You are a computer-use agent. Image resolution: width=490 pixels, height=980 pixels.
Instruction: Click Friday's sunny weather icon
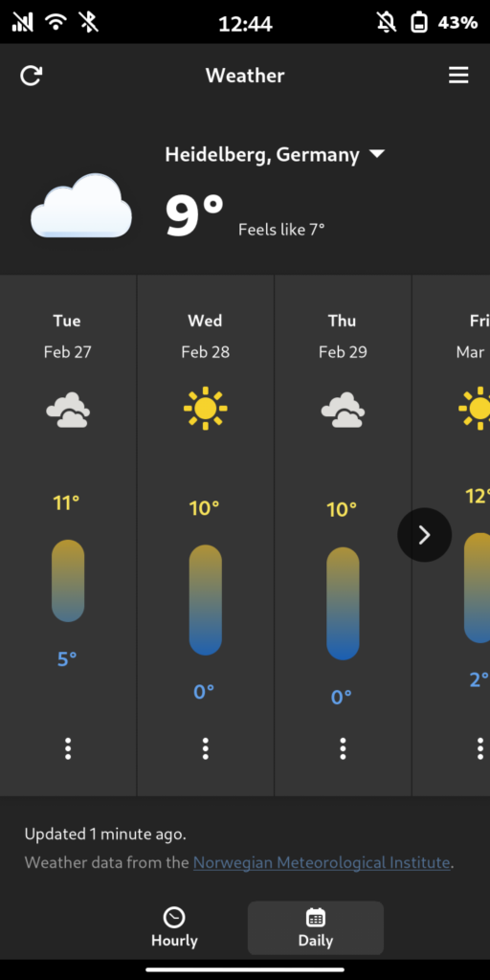[475, 409]
